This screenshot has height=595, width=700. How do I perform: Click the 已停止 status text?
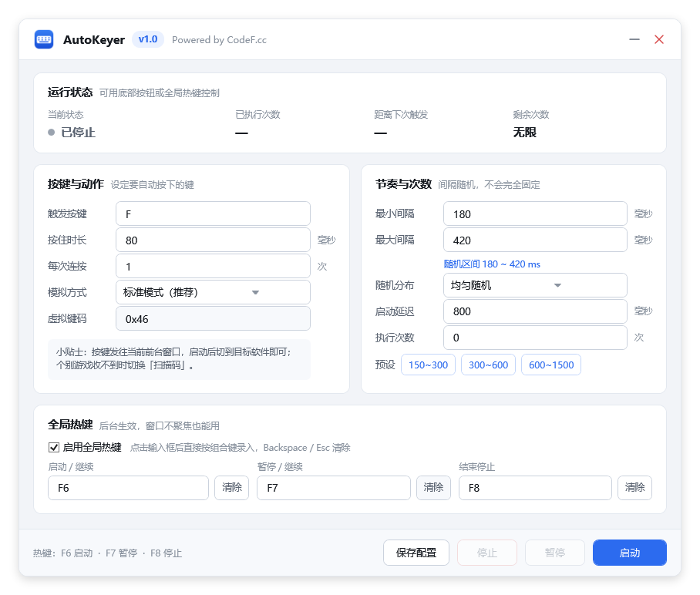78,133
